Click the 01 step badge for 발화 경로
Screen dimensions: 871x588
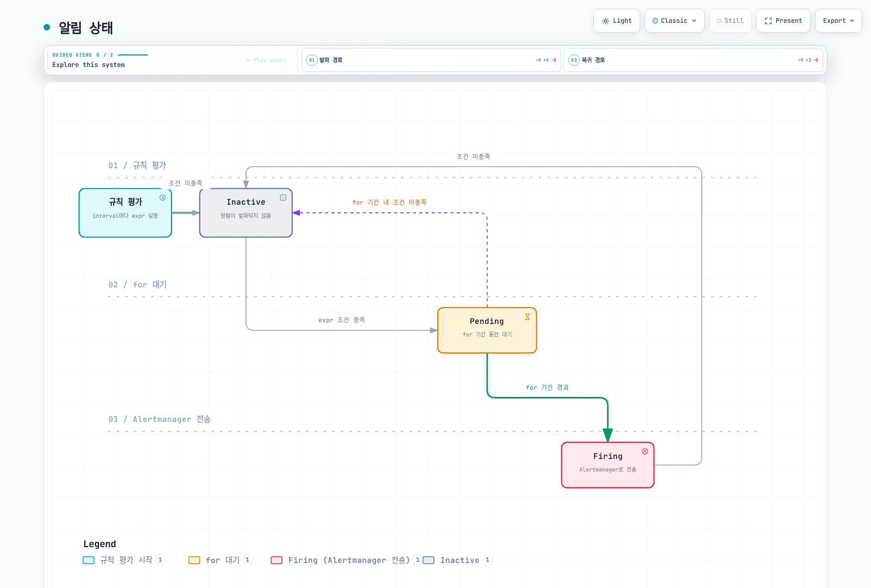[312, 60]
